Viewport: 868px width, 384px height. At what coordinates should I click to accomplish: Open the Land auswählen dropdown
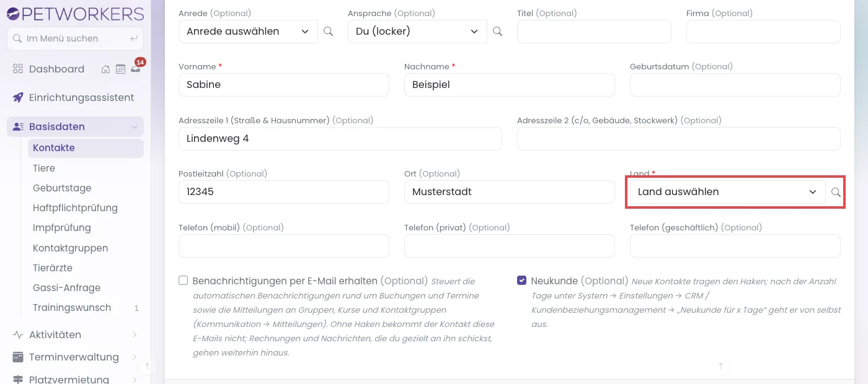[728, 192]
